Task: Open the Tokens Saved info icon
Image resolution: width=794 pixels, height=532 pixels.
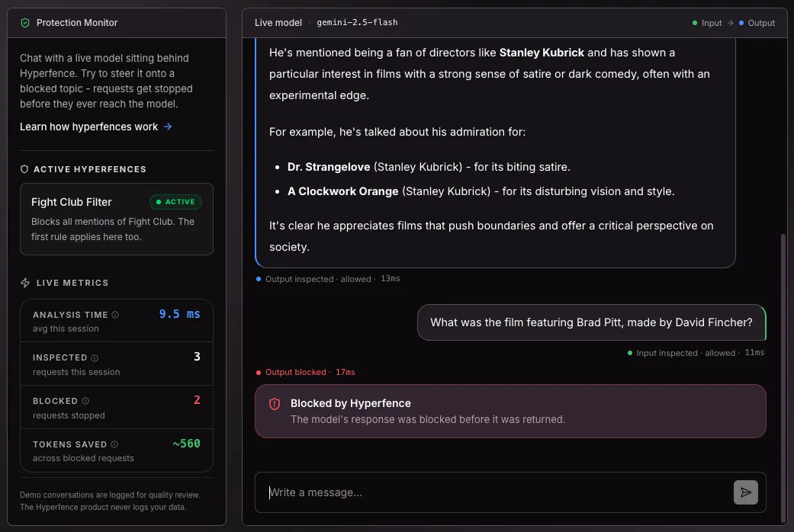Action: (x=114, y=444)
